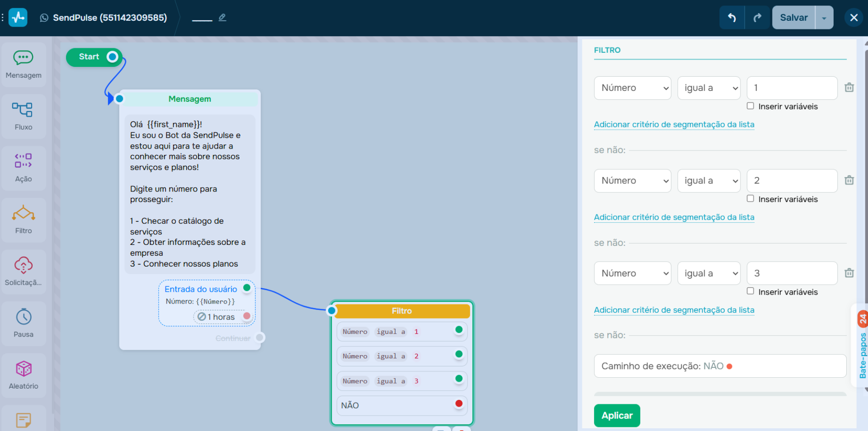The width and height of the screenshot is (868, 431).
Task: Enable Inserir variáveis for second condition
Action: (x=750, y=198)
